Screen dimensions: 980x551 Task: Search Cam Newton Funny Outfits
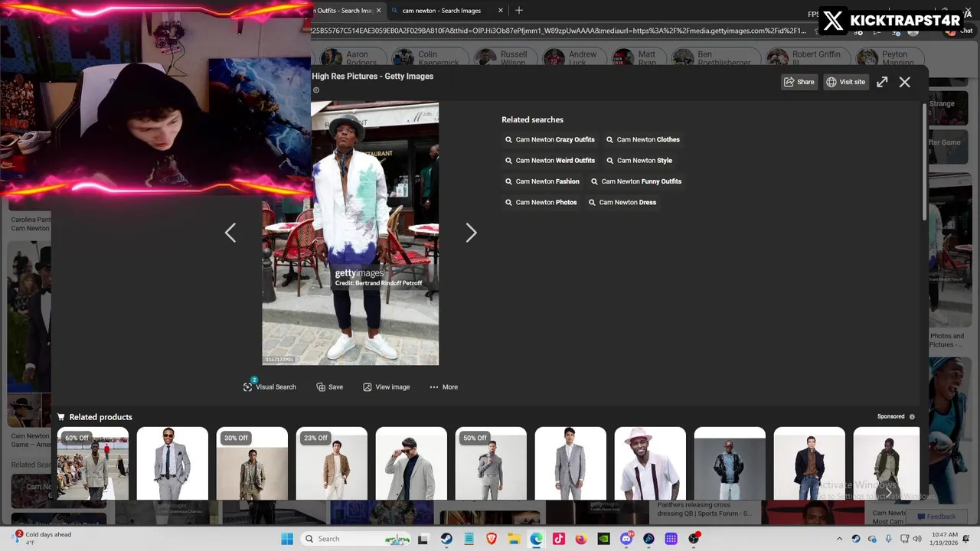point(636,181)
